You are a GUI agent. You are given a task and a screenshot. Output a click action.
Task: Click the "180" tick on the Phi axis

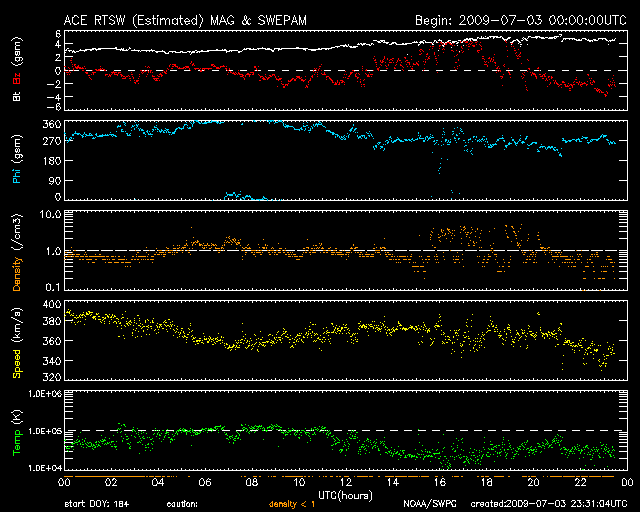click(51, 161)
